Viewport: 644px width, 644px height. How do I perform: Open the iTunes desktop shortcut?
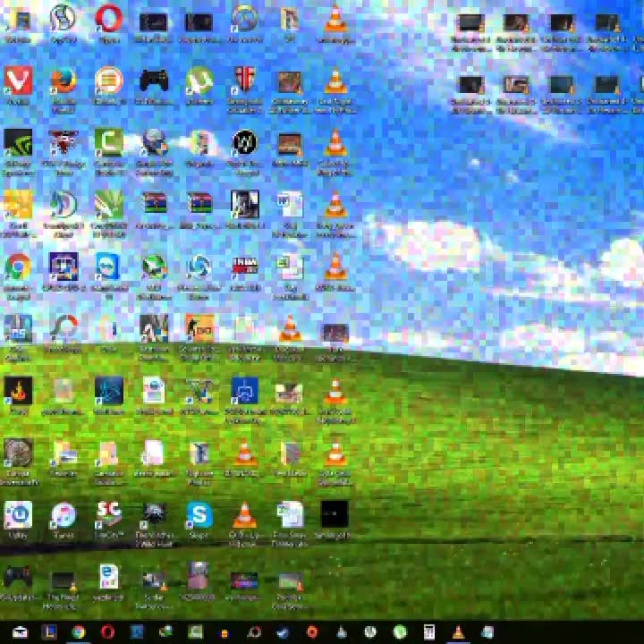point(64,514)
